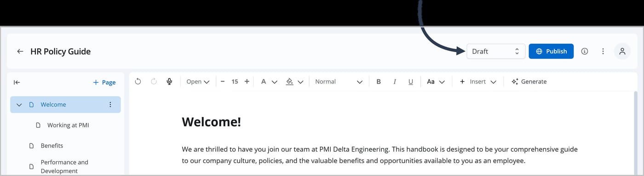
Task: Toggle underline formatting
Action: tap(411, 82)
